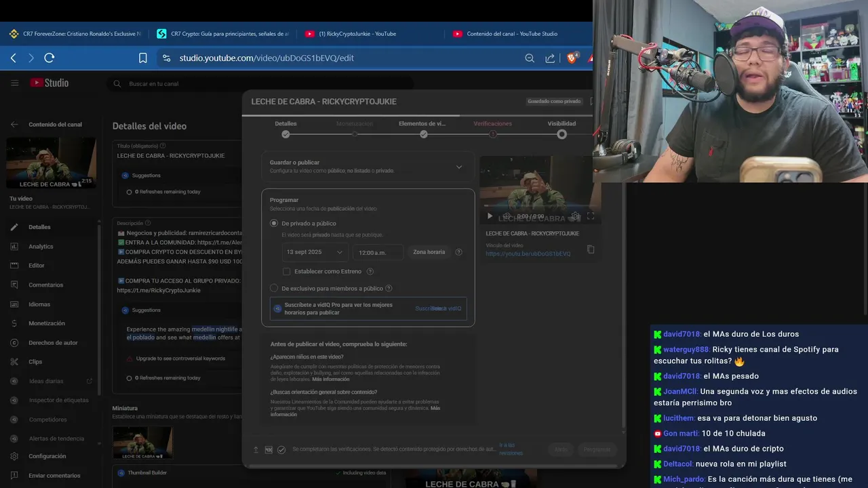Open the 13 sept 2025 date dropdown
This screenshot has height=488, width=868.
(x=315, y=252)
